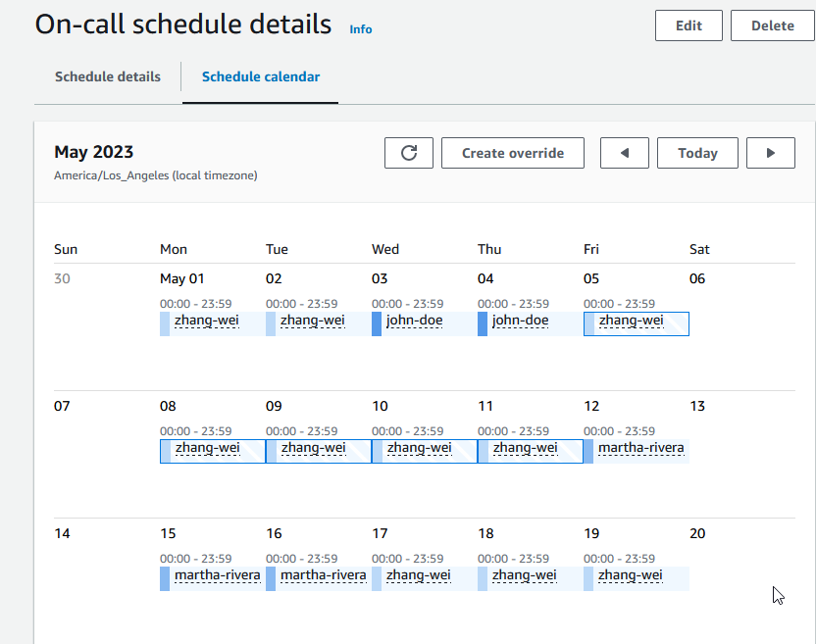Open the Info help link

(360, 29)
